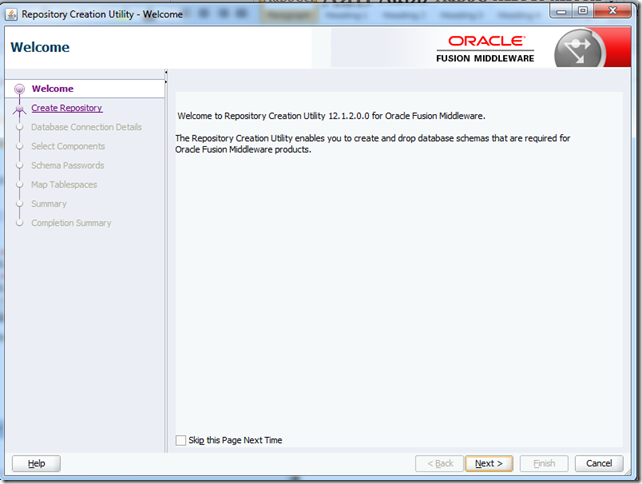The height and width of the screenshot is (484, 642).
Task: Click the round gray compass emblem
Action: coord(580,50)
